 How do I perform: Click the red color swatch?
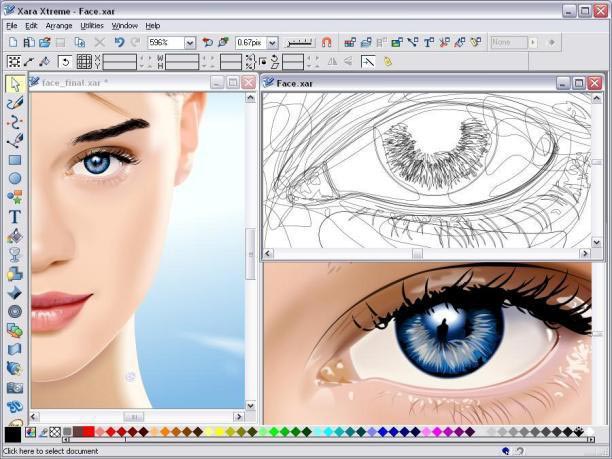(x=88, y=432)
